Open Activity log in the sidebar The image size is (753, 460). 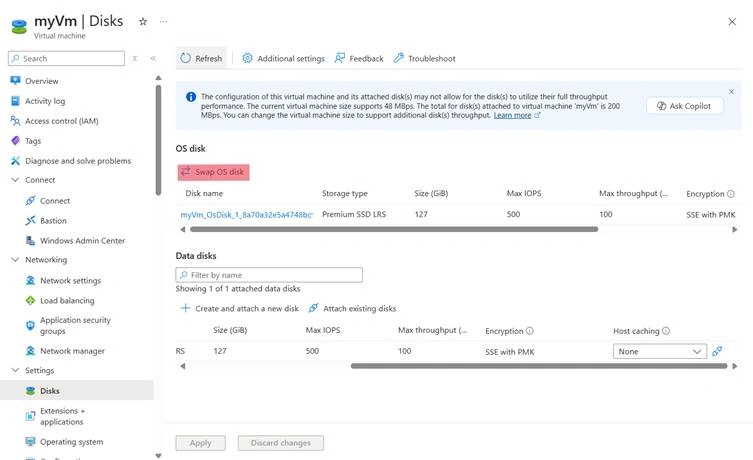pyautogui.click(x=45, y=101)
